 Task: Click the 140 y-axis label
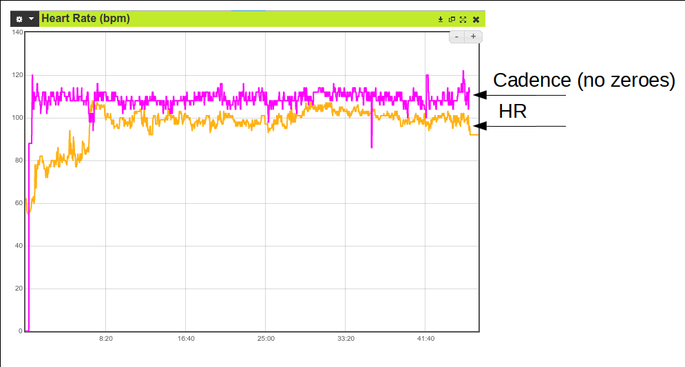tap(17, 32)
